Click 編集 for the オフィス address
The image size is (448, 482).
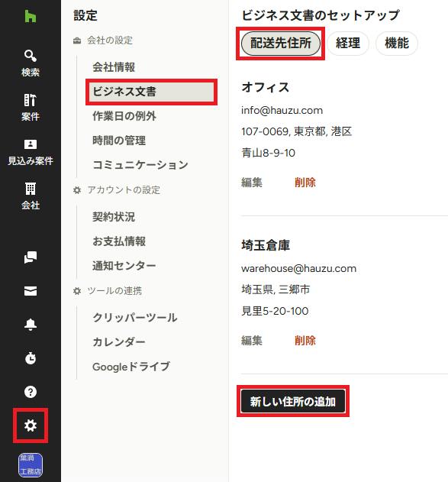point(252,183)
